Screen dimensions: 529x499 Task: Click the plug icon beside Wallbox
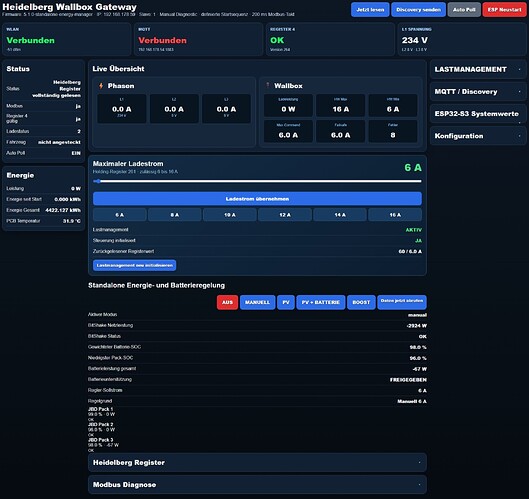point(268,85)
